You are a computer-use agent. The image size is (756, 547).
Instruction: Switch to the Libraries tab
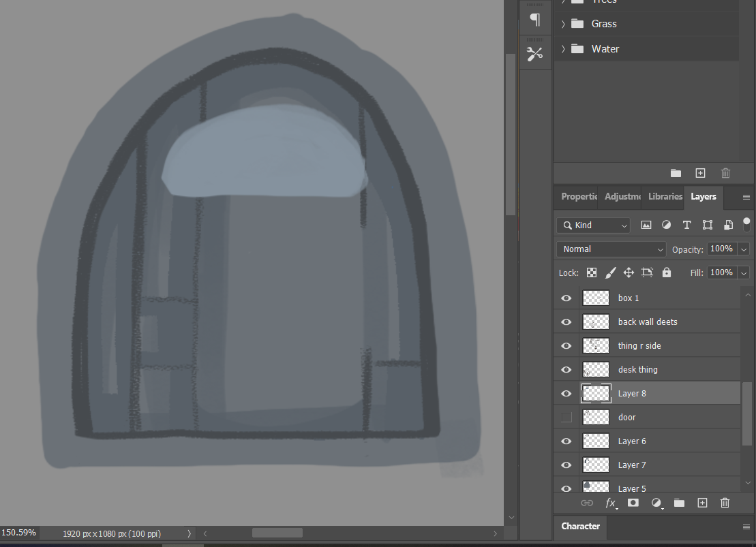point(665,197)
